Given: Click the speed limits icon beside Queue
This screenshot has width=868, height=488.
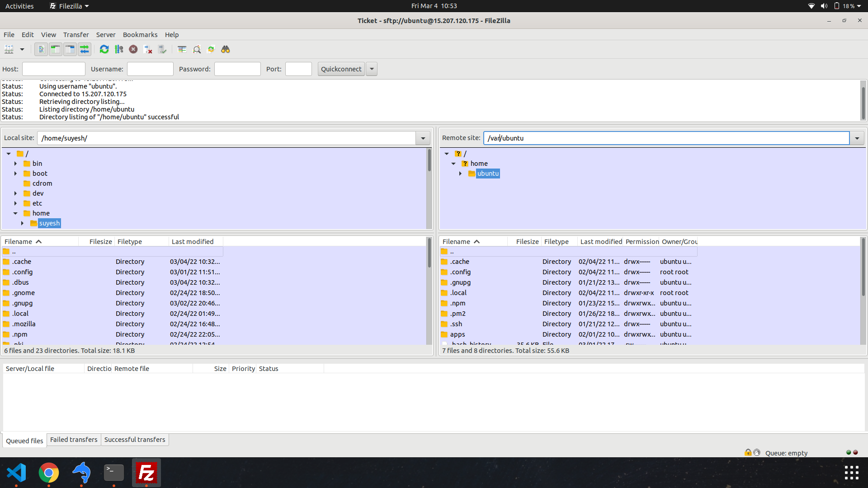Looking at the screenshot, I should [757, 452].
